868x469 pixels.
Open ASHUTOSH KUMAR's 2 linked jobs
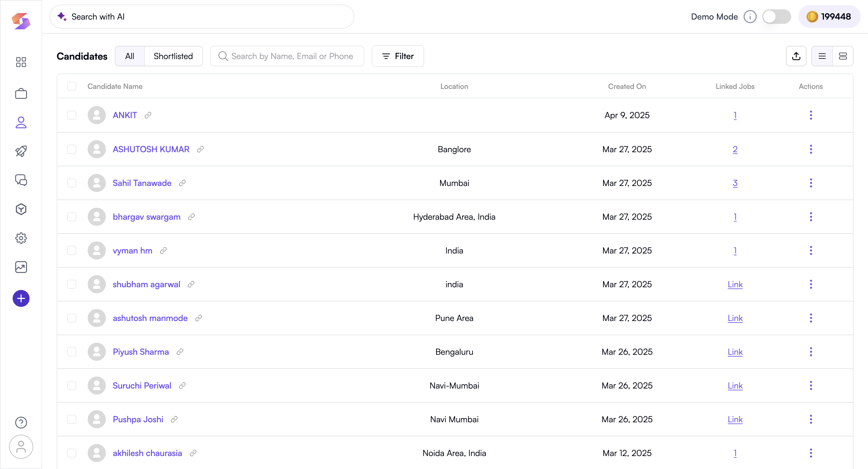click(x=735, y=149)
